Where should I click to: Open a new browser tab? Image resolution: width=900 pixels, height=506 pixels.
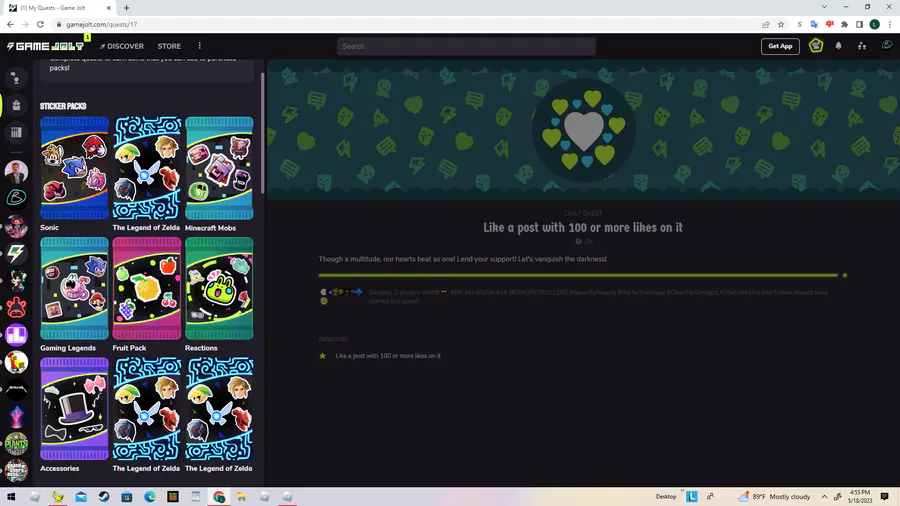(126, 8)
